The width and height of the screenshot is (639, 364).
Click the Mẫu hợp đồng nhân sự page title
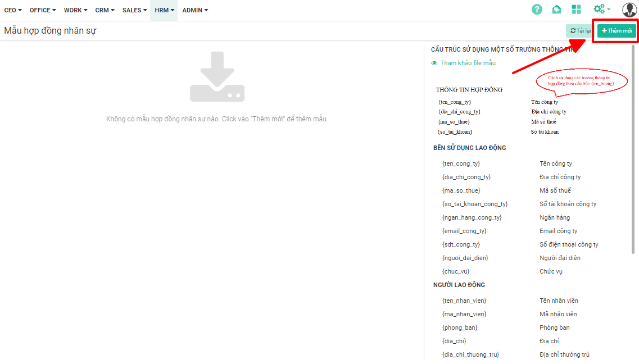[50, 31]
